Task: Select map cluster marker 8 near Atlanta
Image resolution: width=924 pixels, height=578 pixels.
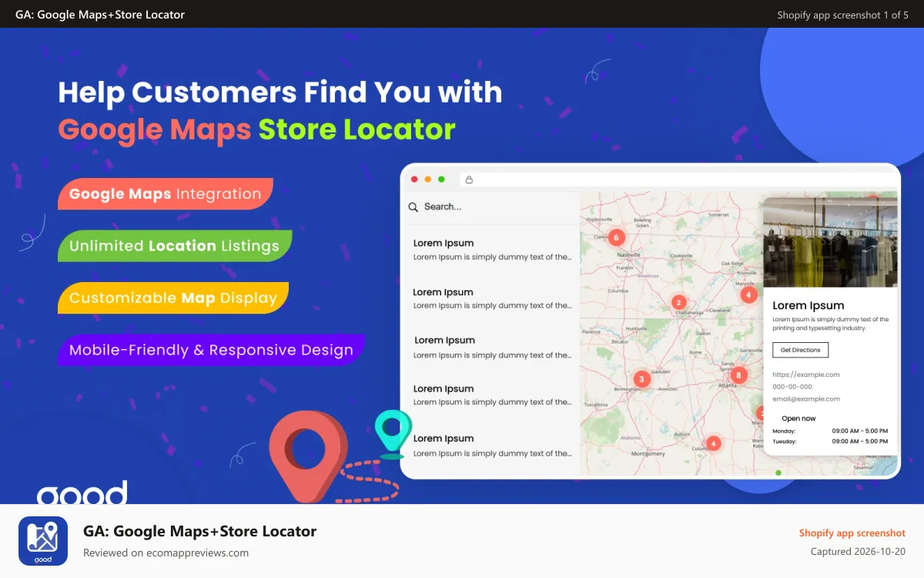Action: 738,375
